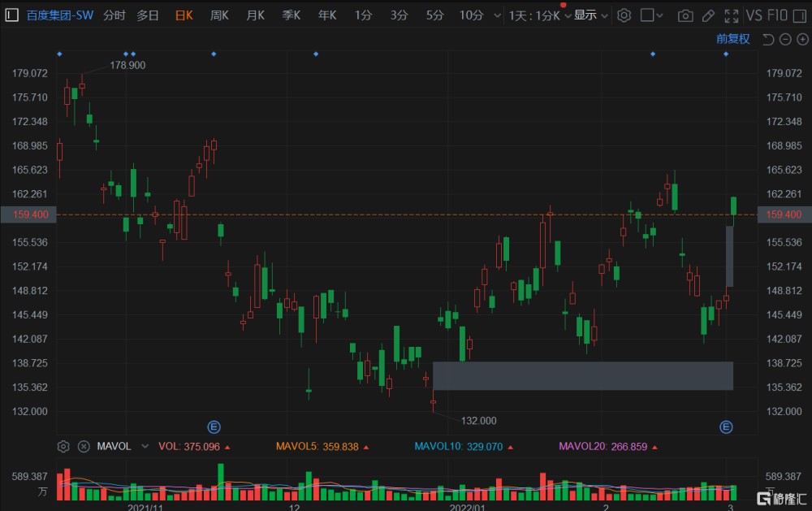Select the 10分 ten-minute tab

point(471,15)
